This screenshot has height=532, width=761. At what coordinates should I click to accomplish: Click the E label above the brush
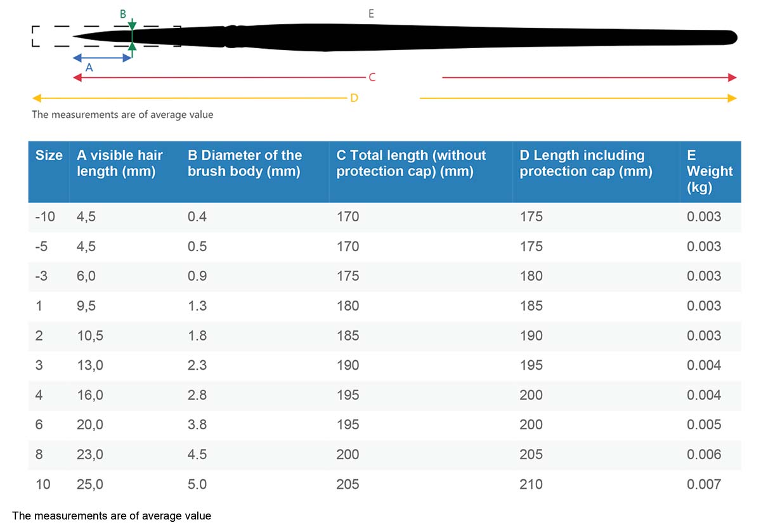(371, 13)
